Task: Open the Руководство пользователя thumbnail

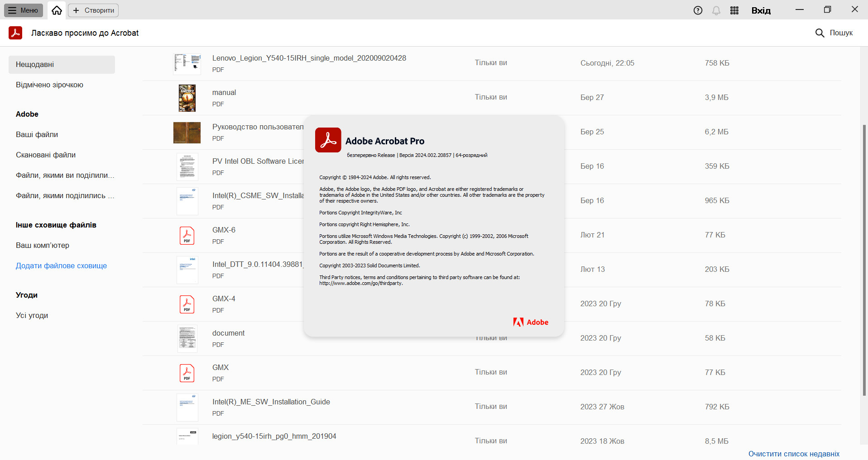Action: 187,133
